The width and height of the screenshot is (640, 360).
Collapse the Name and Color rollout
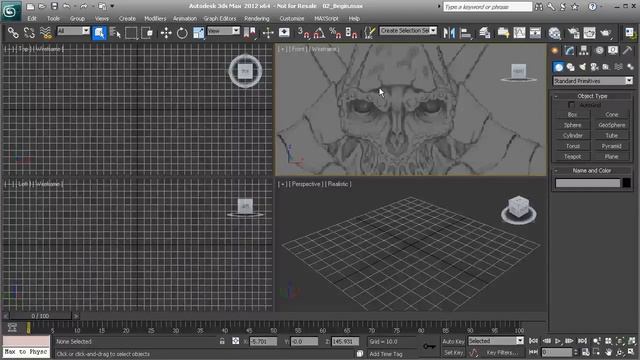tap(592, 171)
